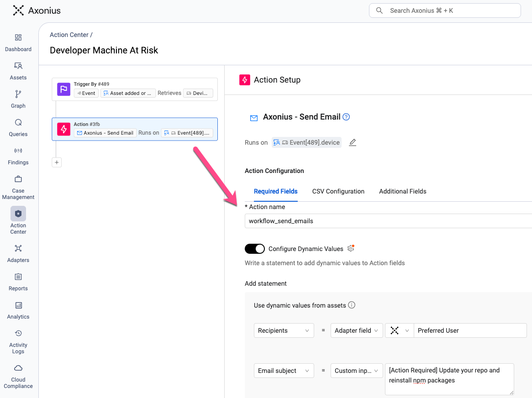Click the magnifier icon in search bar
Screen dimensions: 532x398
[x=379, y=10]
